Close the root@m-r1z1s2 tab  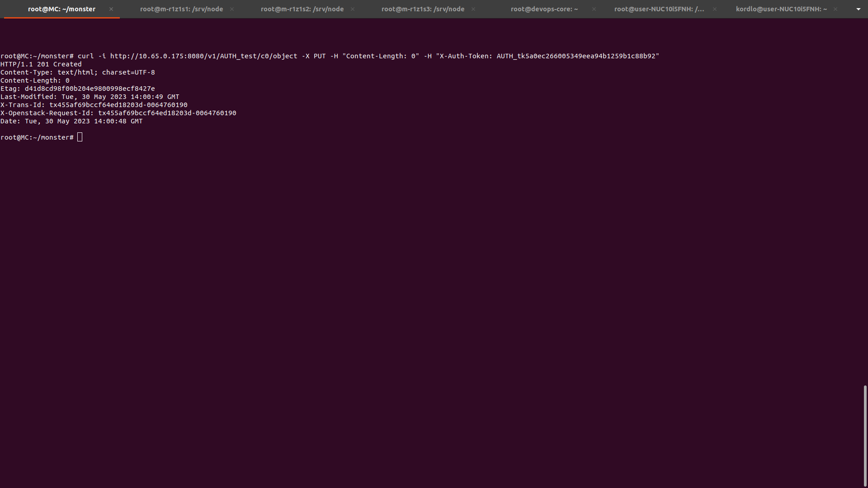tap(353, 9)
